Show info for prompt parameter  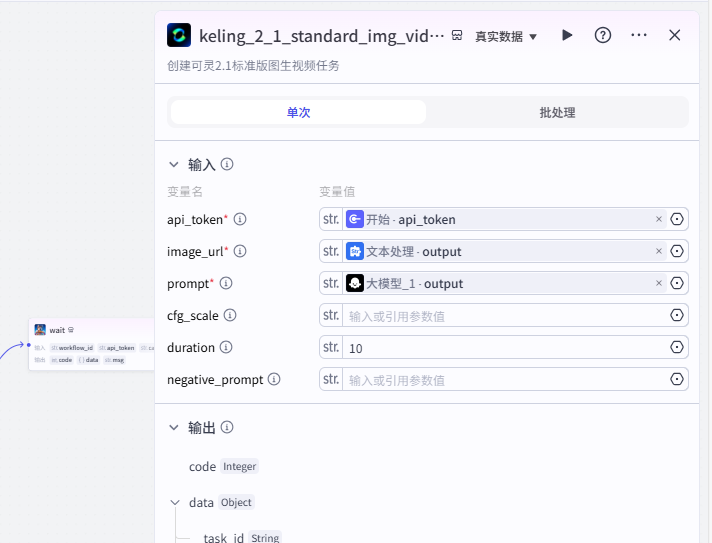pos(226,283)
